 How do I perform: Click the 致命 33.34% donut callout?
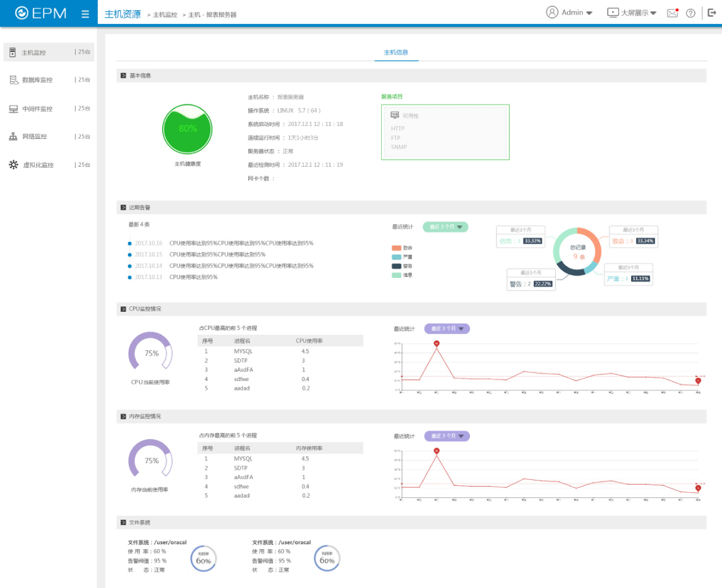click(634, 237)
